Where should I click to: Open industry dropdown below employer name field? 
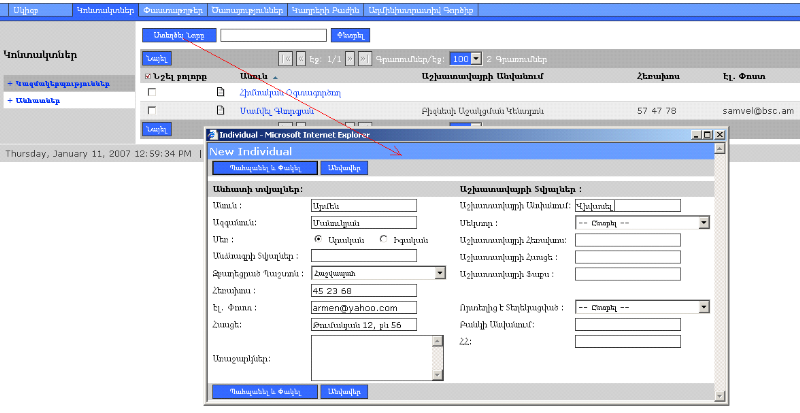[704, 223]
